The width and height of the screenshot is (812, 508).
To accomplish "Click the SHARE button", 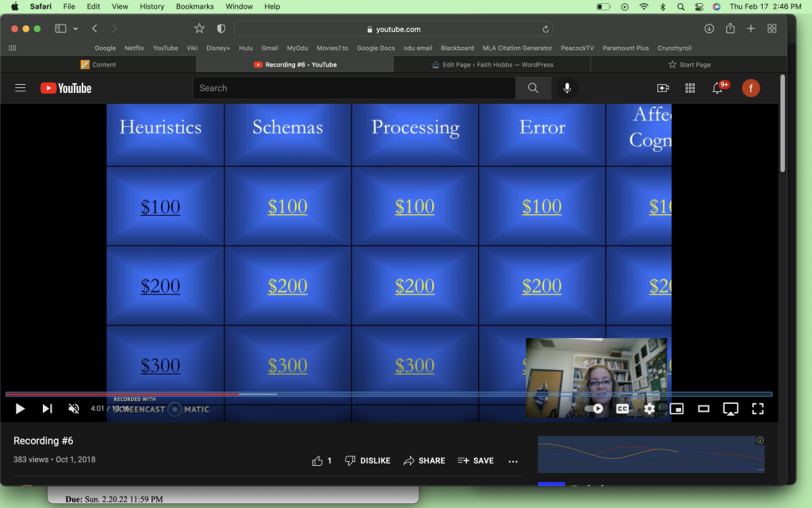I will point(424,460).
